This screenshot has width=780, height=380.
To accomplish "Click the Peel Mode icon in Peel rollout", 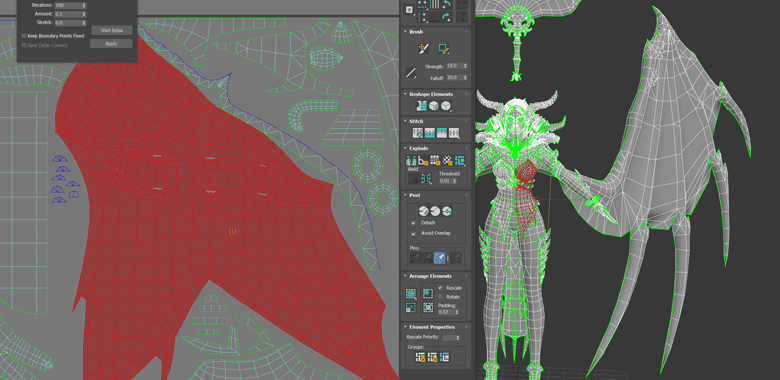I will [435, 211].
